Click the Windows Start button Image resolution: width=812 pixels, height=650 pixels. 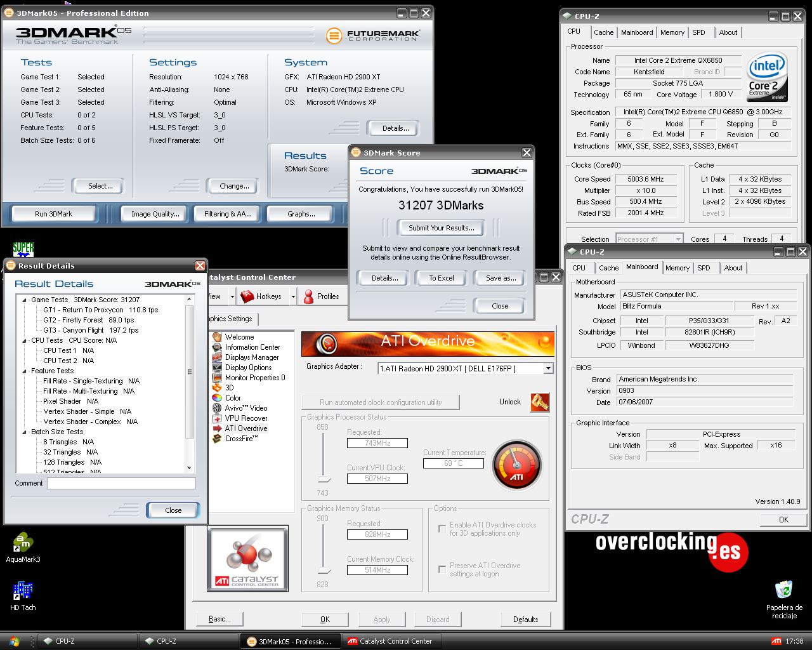[15, 641]
